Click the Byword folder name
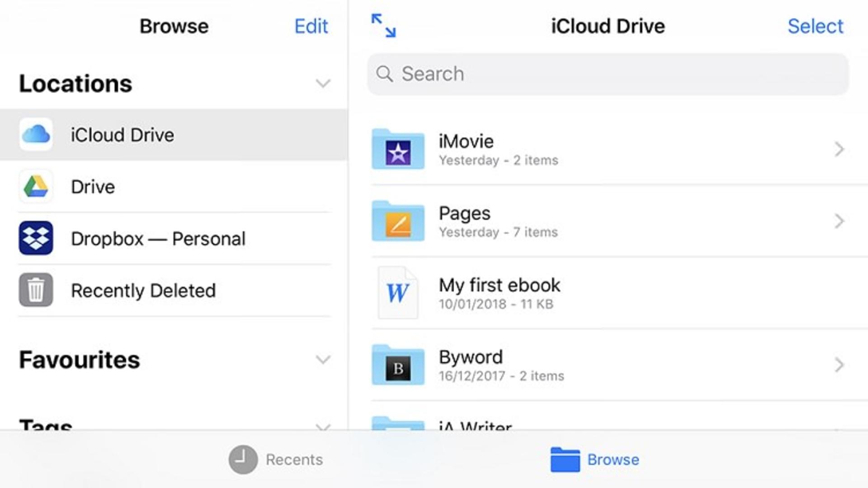The height and width of the screenshot is (488, 868). (x=471, y=357)
